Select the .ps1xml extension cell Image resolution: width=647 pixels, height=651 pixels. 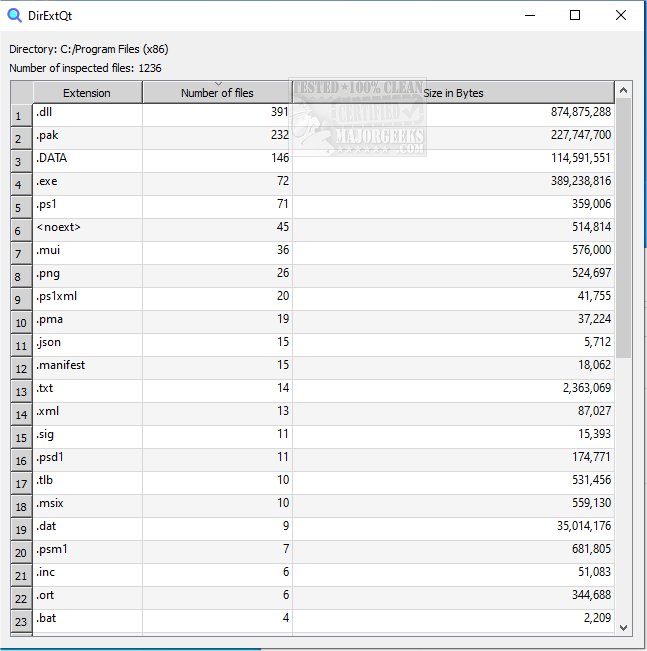(x=88, y=299)
